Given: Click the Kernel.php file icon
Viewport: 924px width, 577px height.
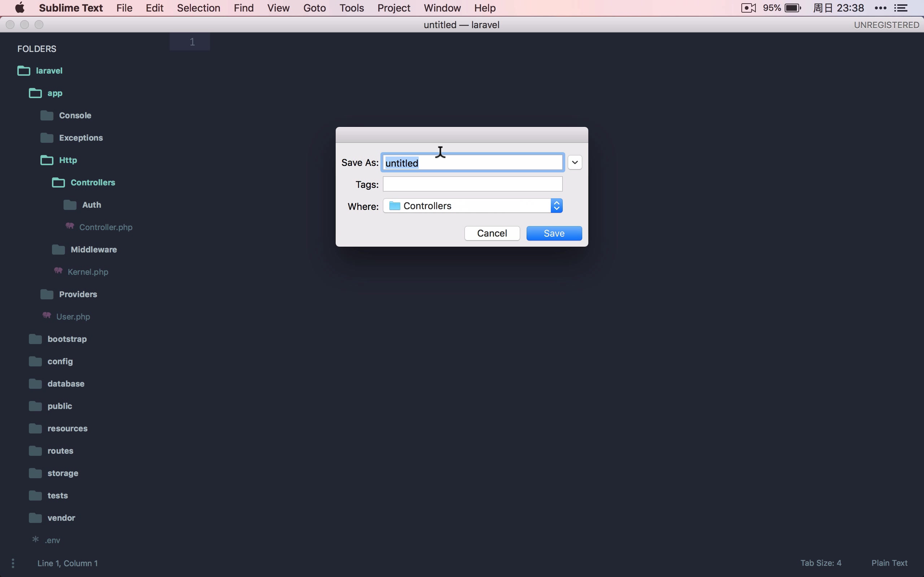Looking at the screenshot, I should (58, 270).
